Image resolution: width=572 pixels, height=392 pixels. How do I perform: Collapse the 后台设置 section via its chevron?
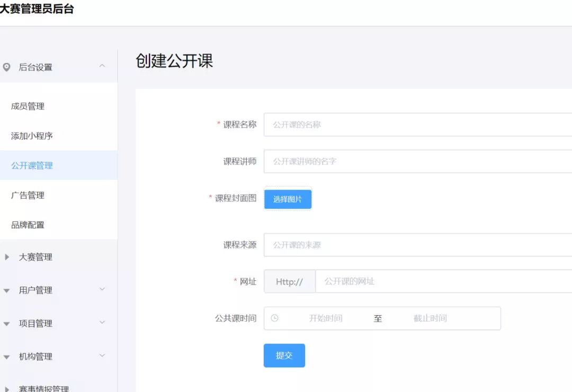(102, 67)
